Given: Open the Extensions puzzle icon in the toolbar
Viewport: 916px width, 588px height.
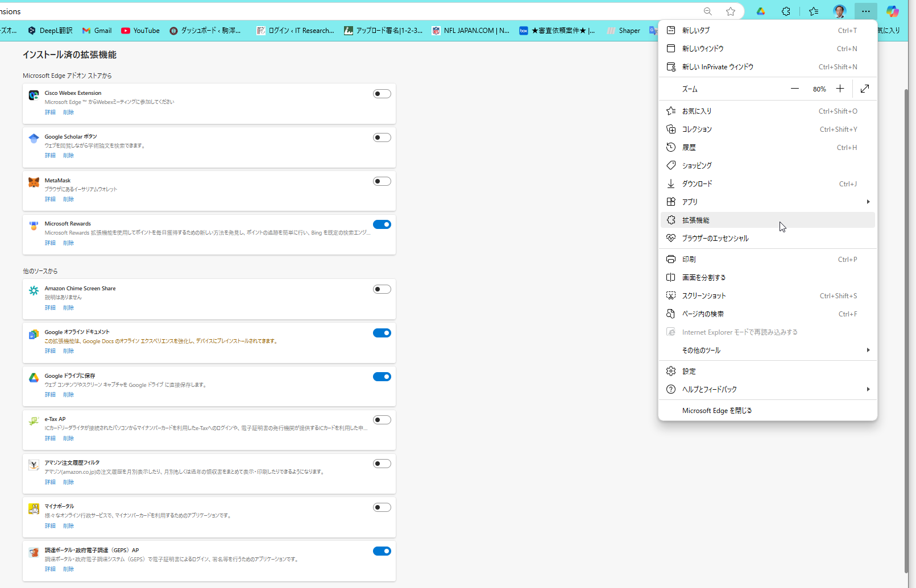Looking at the screenshot, I should click(x=786, y=11).
